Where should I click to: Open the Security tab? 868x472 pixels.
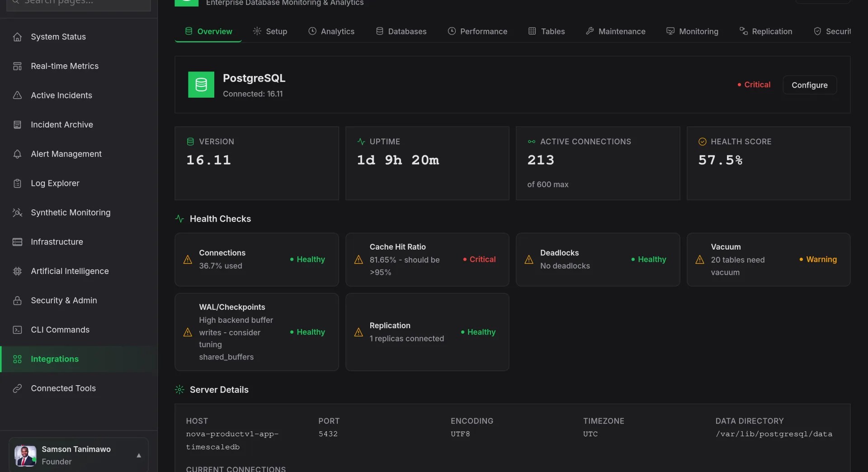(x=832, y=31)
